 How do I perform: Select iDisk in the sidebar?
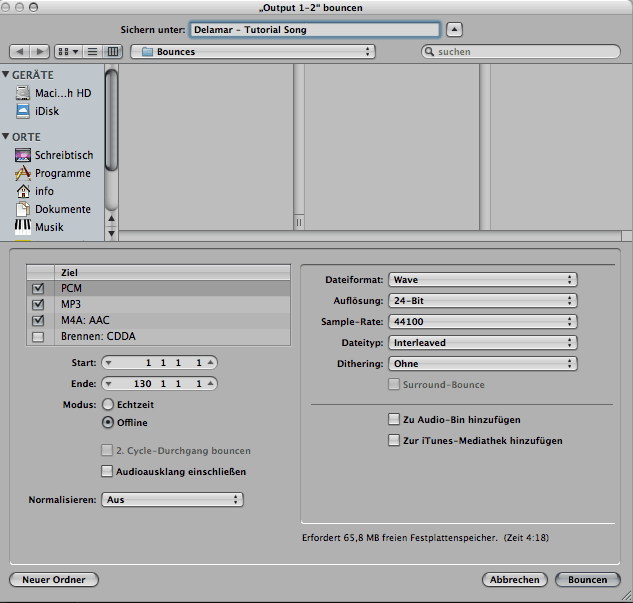(38, 111)
